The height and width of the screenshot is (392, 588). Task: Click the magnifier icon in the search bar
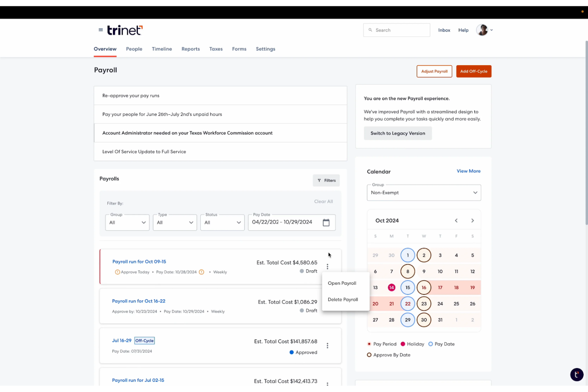pos(370,30)
